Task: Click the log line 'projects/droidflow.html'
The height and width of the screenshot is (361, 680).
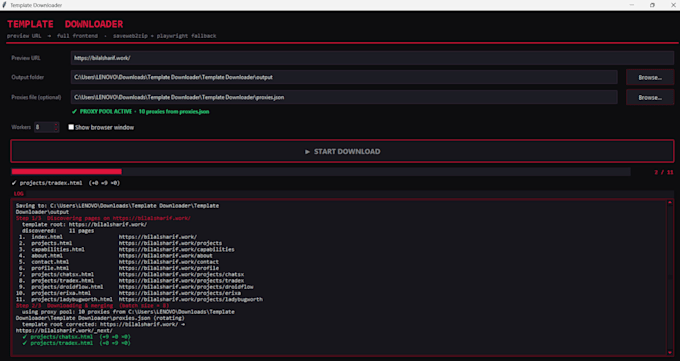Action: pyautogui.click(x=67, y=287)
